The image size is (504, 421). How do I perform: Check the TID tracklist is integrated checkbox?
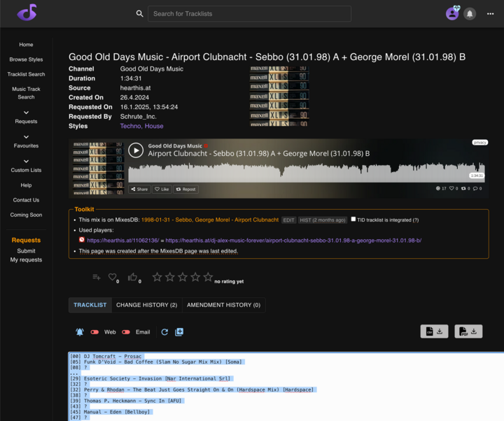point(353,219)
